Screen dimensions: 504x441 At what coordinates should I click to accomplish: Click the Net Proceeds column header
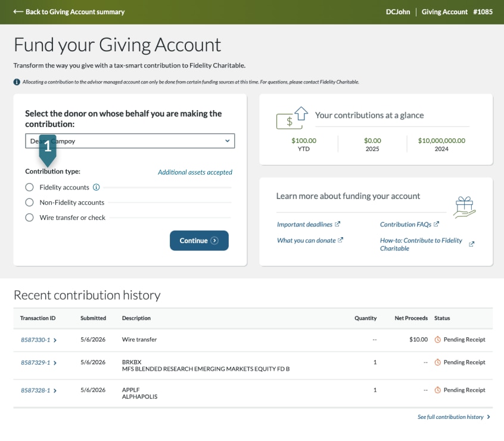411,318
